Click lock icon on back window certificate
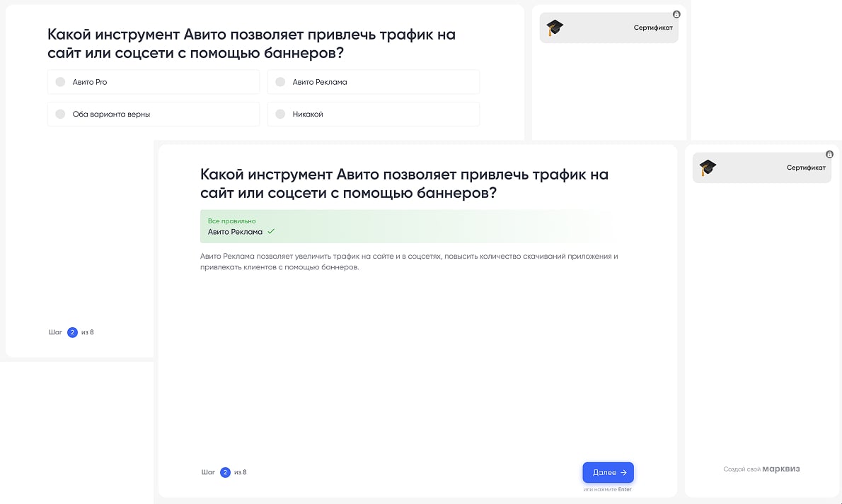Screen dimensions: 842x504 click(x=676, y=15)
